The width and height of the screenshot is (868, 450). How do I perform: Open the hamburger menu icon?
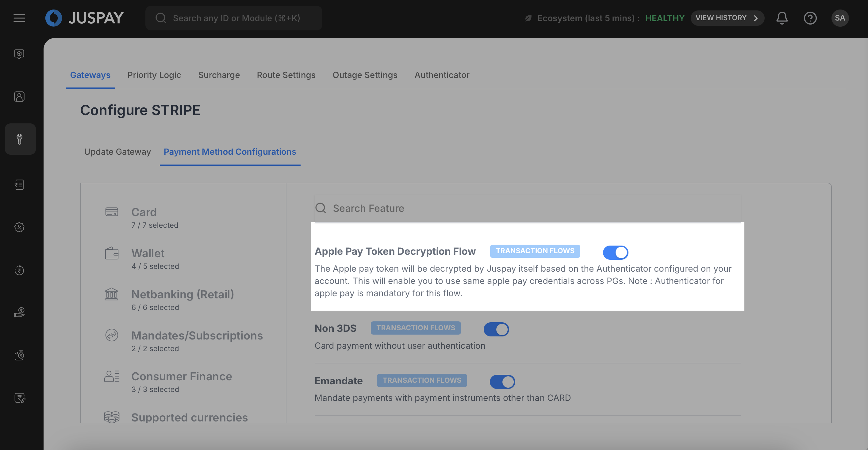19,18
